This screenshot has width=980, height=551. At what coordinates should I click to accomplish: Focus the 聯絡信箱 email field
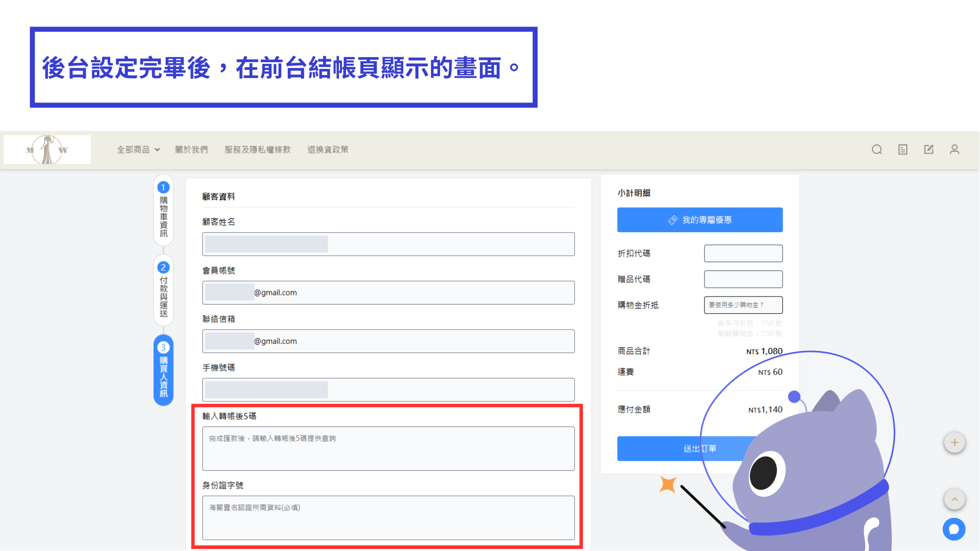point(388,341)
